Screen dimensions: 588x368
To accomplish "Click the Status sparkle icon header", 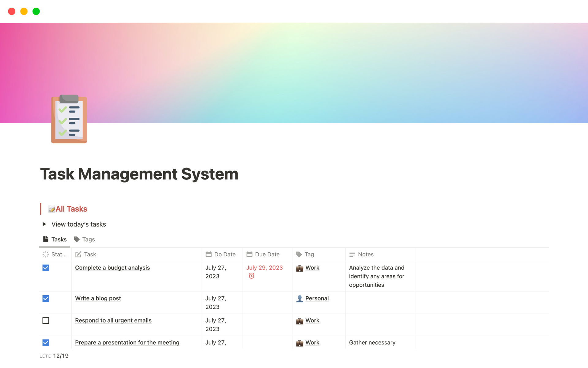I will pyautogui.click(x=47, y=254).
